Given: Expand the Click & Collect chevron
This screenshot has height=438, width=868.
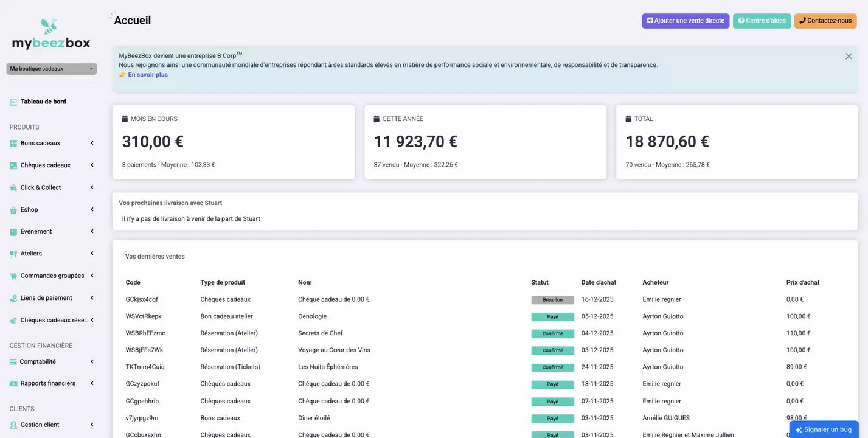Looking at the screenshot, I should 92,187.
